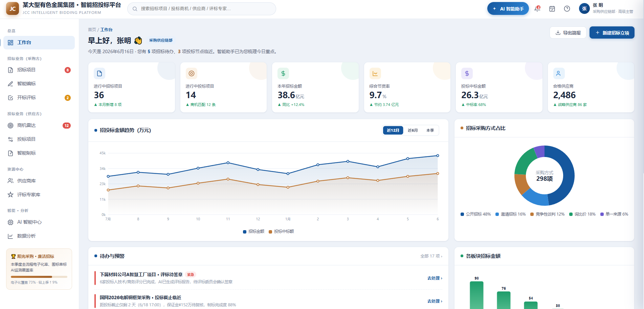This screenshot has height=309, width=644.
Task: Click the 进行中投标项目 card target icon
Action: (x=192, y=73)
